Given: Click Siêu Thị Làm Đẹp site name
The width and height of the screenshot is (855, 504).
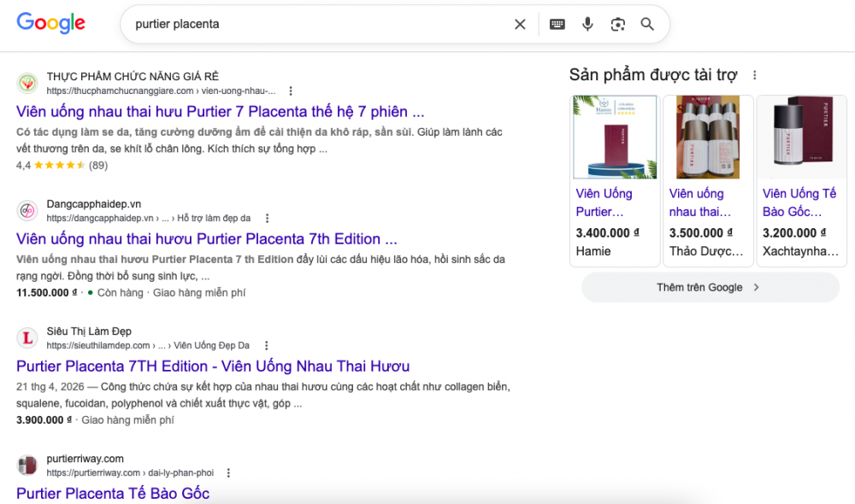Looking at the screenshot, I should [x=89, y=331].
